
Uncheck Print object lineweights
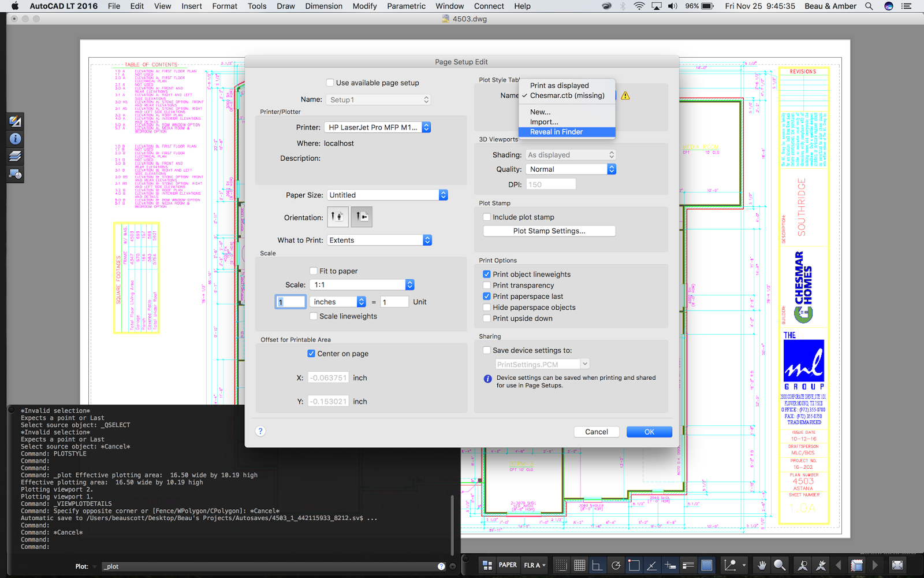[487, 274]
